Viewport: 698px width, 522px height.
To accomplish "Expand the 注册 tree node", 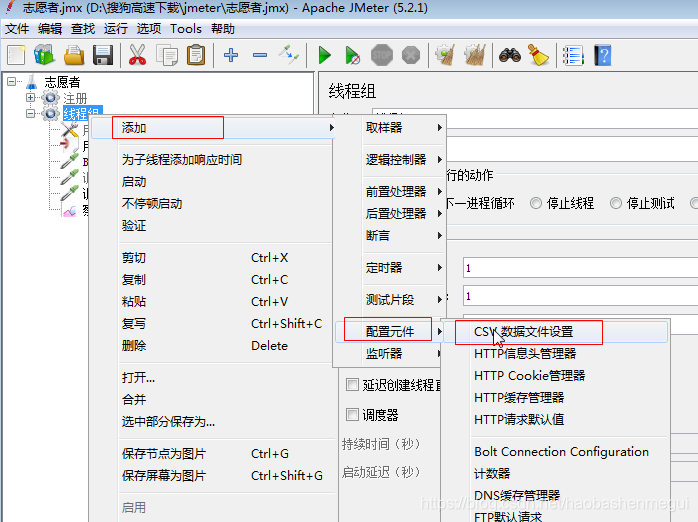I will 30,97.
